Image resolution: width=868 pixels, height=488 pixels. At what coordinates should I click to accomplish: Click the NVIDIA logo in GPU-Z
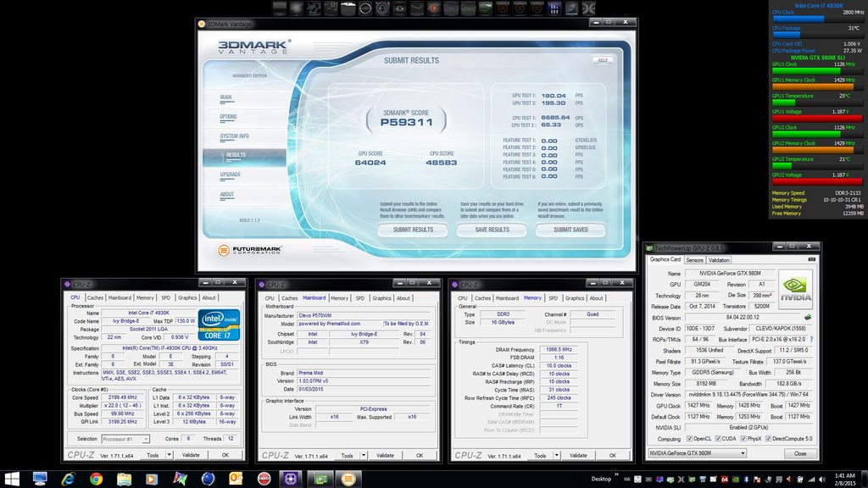coord(795,289)
